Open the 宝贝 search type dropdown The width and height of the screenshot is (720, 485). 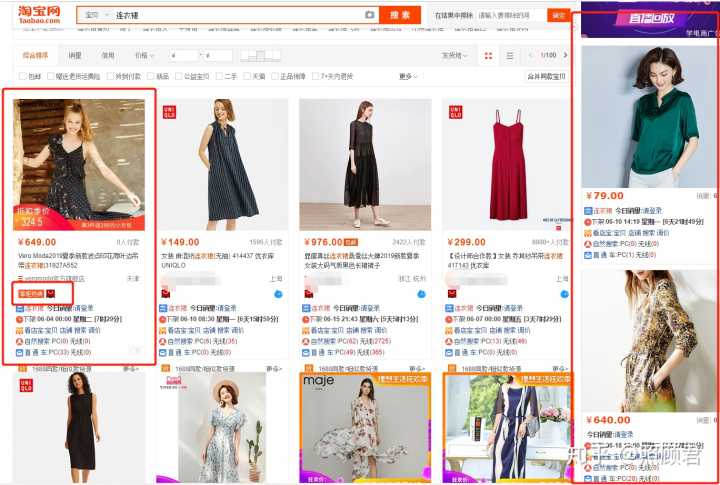(96, 15)
